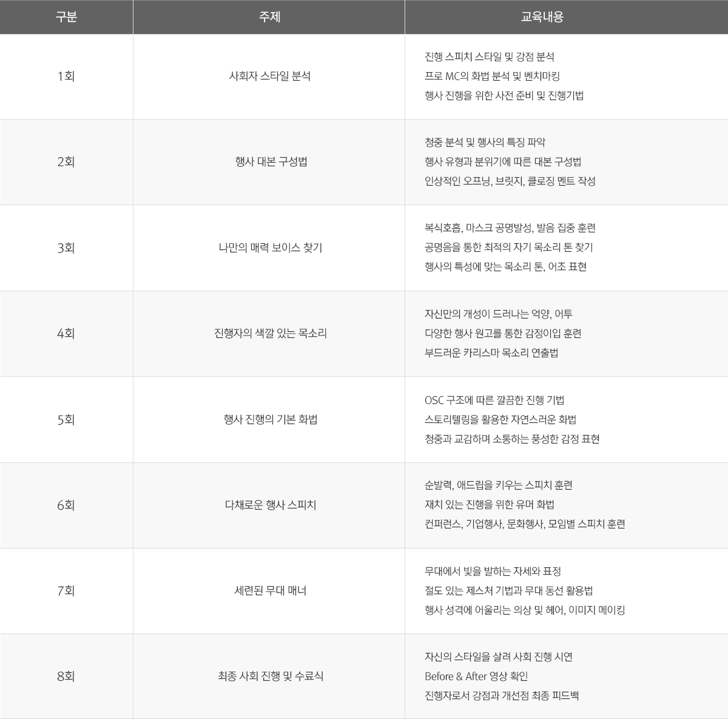Click 최종 사회 진행 및 수료식 topic
This screenshot has width=728, height=719.
(x=269, y=677)
